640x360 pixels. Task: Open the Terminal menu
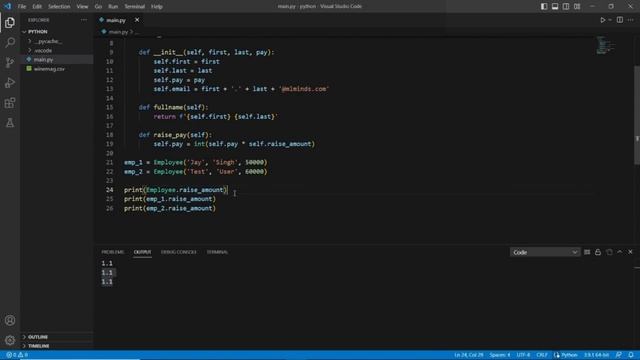pyautogui.click(x=135, y=7)
